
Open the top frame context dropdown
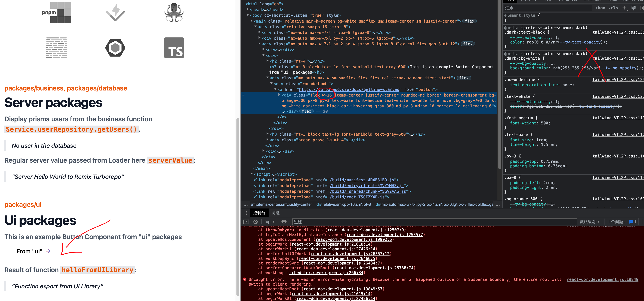point(269,222)
